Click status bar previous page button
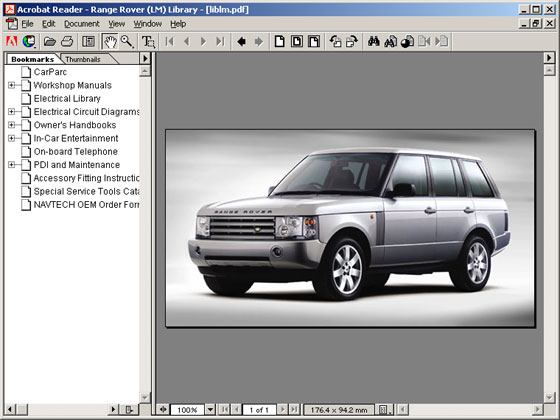 point(236,409)
